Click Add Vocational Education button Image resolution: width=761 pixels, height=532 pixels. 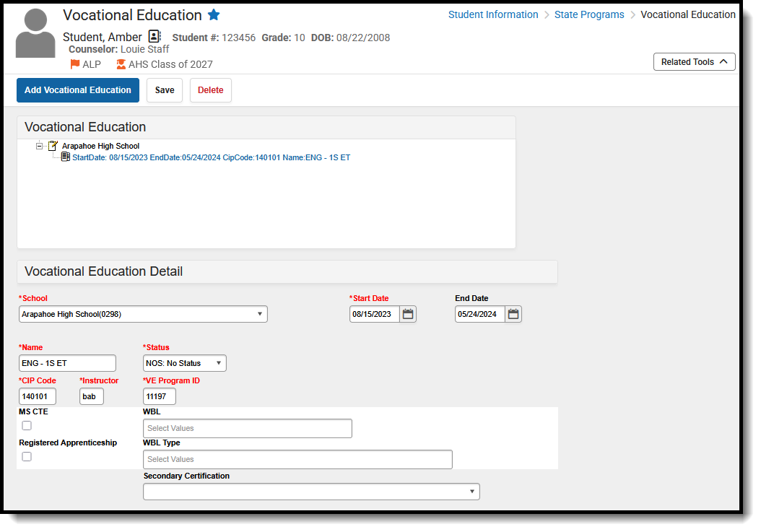pos(78,90)
